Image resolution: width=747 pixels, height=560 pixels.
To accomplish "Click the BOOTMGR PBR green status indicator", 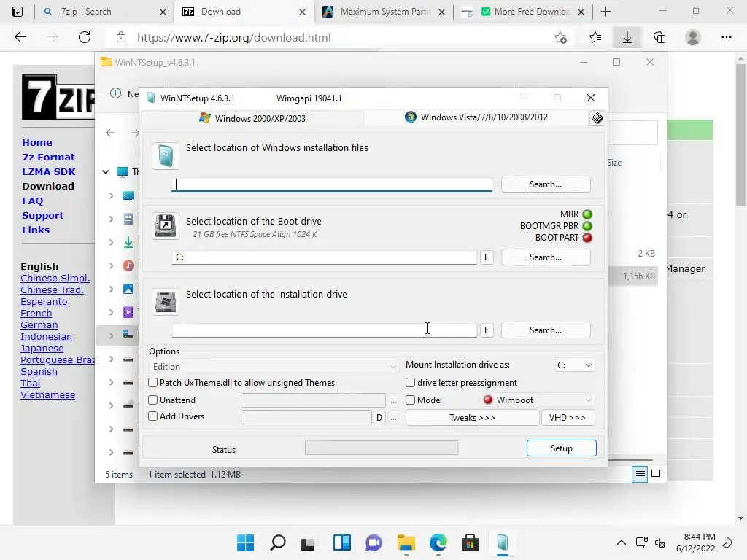I will coord(587,226).
